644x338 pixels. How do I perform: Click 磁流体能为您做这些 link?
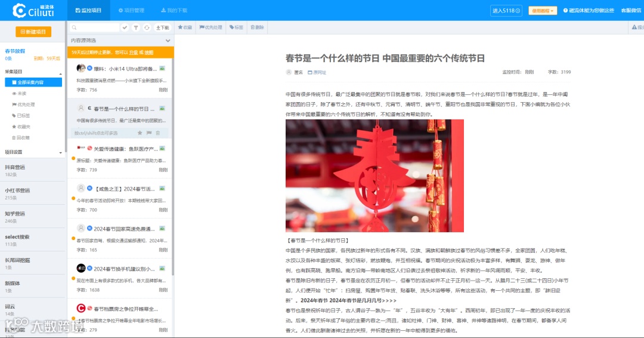(592, 10)
